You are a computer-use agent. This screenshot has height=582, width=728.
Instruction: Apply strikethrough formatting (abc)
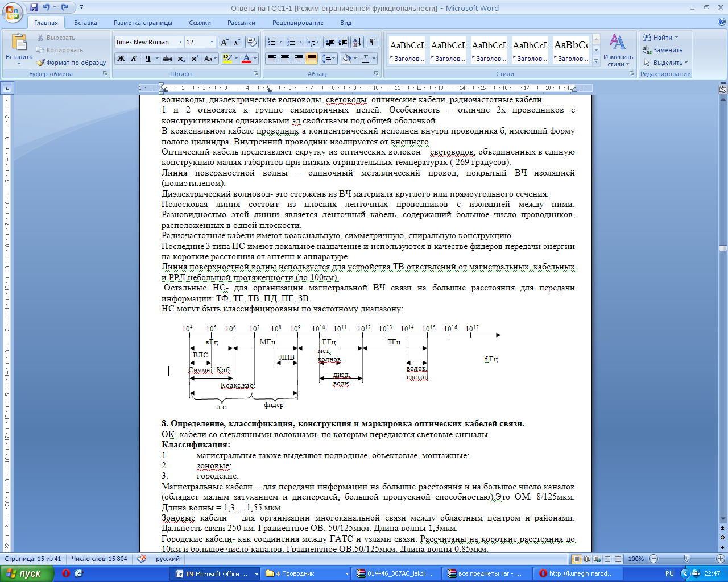167,59
